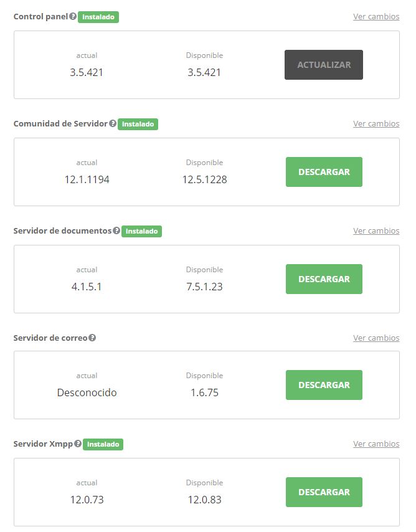Click the ACTUALIZAR button for Control panel
Viewport: 416px width, 532px height.
(x=324, y=65)
